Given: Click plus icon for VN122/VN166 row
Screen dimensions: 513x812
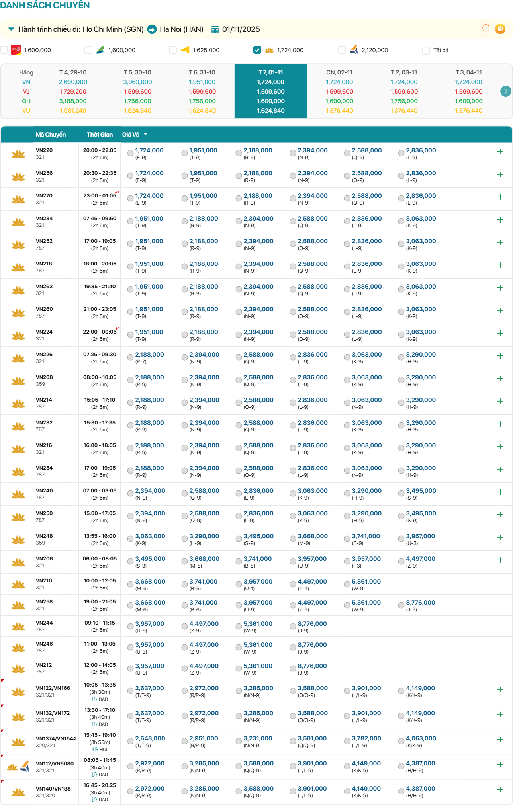Looking at the screenshot, I should click(500, 689).
